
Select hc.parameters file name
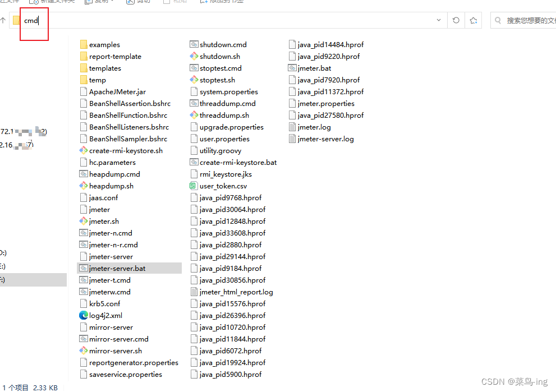pos(112,162)
